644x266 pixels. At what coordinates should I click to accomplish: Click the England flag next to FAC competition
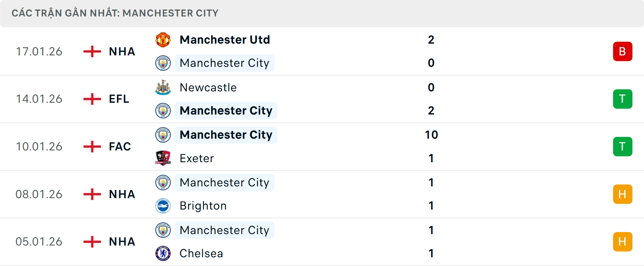click(x=92, y=146)
